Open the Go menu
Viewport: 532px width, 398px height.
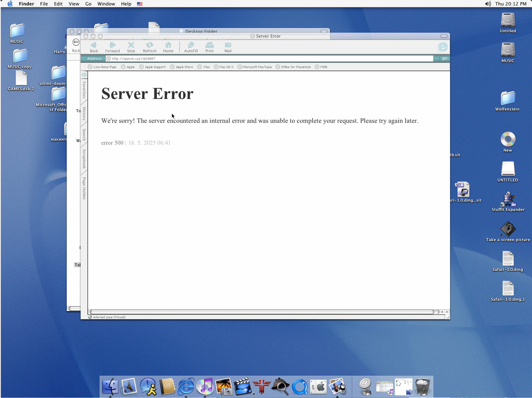(88, 4)
